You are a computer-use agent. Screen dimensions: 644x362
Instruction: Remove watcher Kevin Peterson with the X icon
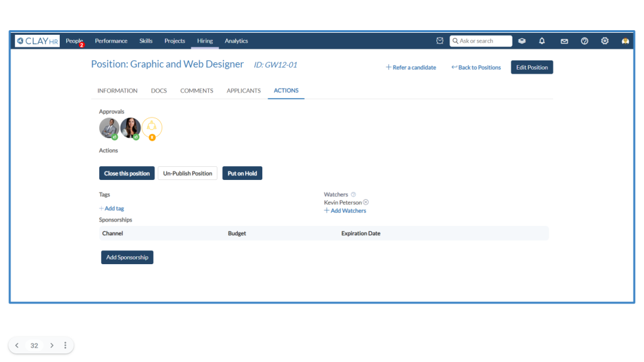366,202
